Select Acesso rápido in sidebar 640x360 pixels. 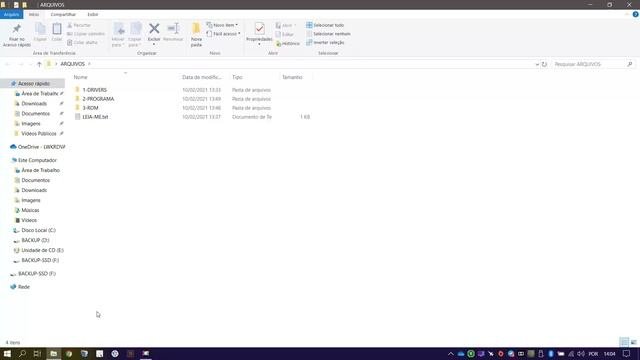click(34, 84)
